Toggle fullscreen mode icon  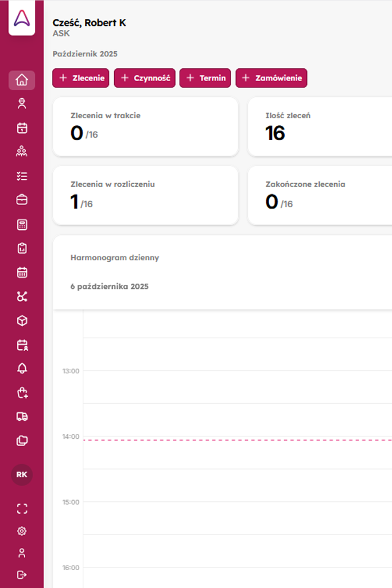[22, 508]
